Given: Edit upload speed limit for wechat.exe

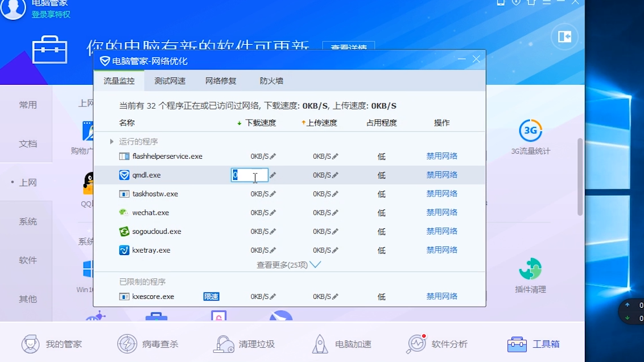Looking at the screenshot, I should [336, 213].
